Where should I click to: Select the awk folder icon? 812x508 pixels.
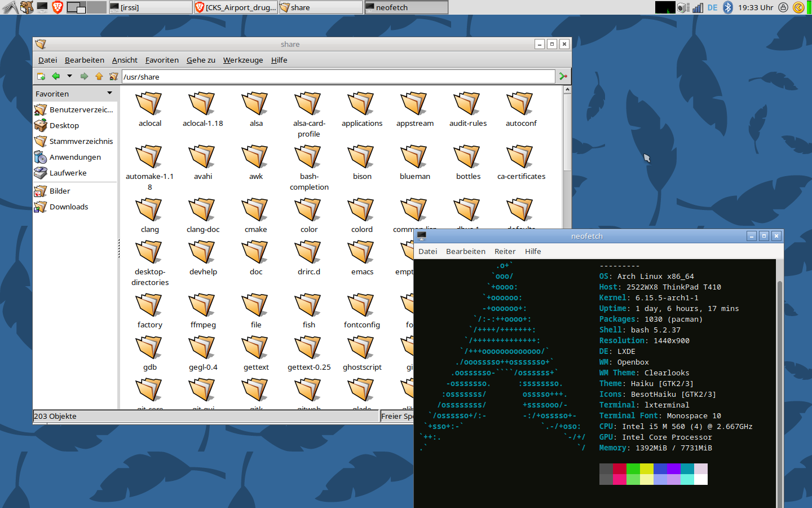(255, 157)
